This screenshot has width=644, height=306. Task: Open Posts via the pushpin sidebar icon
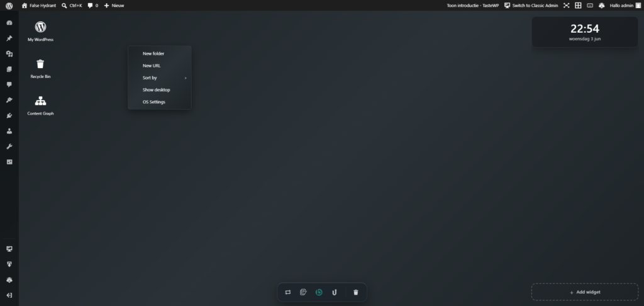click(9, 38)
